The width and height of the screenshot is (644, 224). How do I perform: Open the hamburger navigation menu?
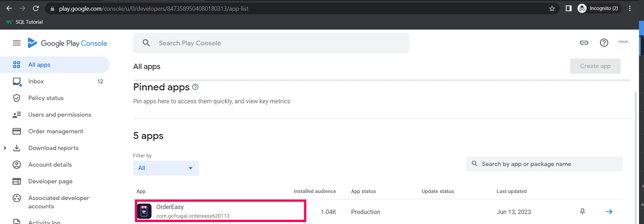coord(17,43)
